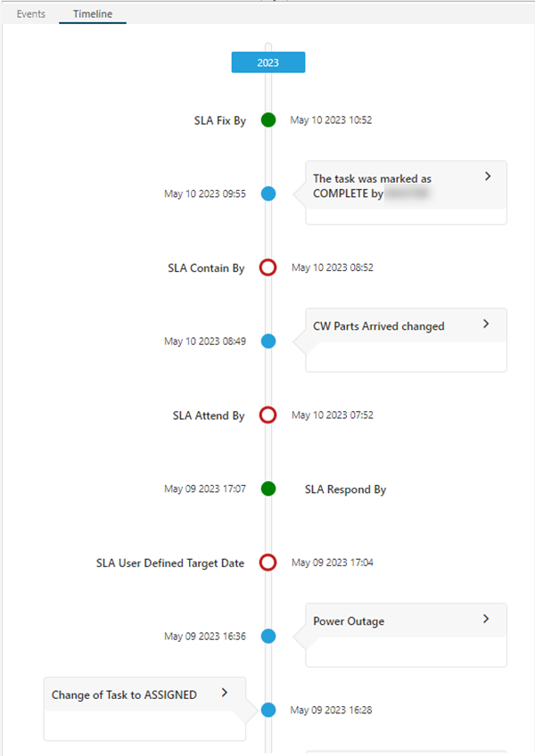The image size is (535, 756).
Task: Click the SLA User Defined Target Date marker
Action: [x=267, y=563]
